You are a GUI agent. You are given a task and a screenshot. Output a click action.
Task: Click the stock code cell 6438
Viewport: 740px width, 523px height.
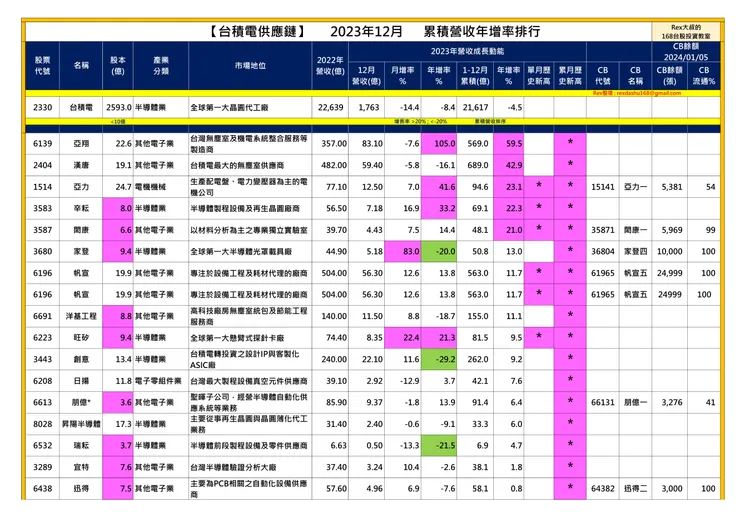point(42,489)
